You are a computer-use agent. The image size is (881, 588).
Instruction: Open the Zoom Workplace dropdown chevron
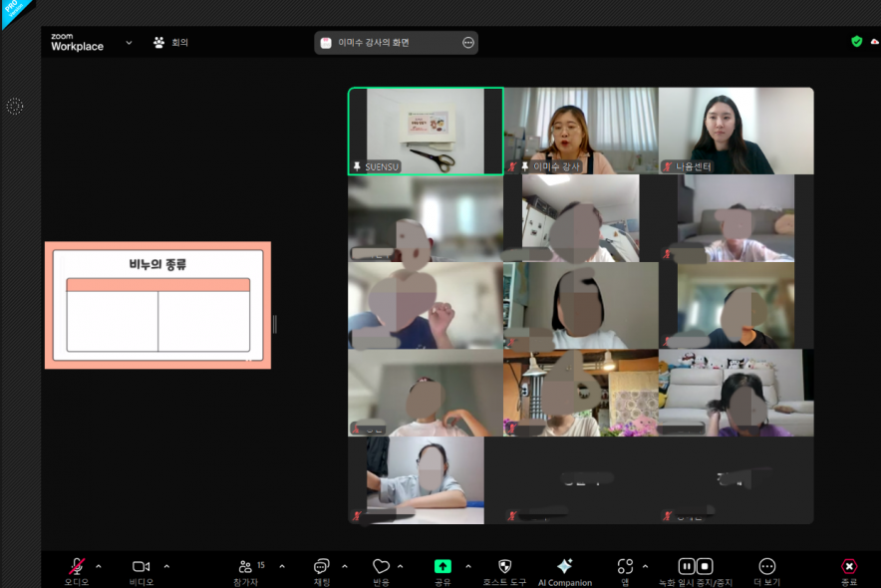(x=129, y=43)
